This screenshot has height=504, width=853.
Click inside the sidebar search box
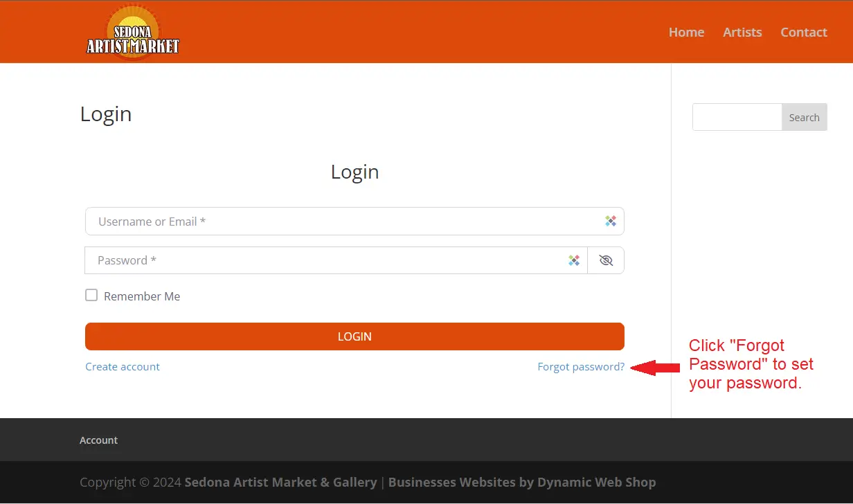(x=737, y=118)
